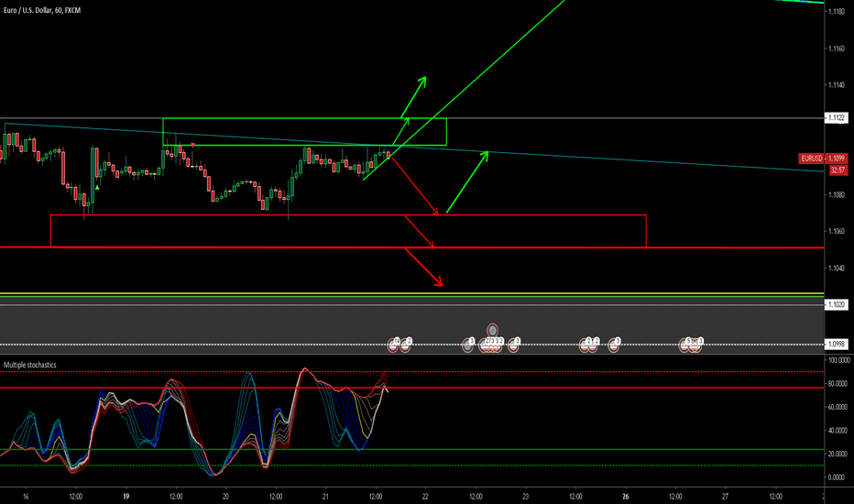Image resolution: width=854 pixels, height=504 pixels.
Task: Open the lone gray event marker above the cluster
Action: point(492,330)
